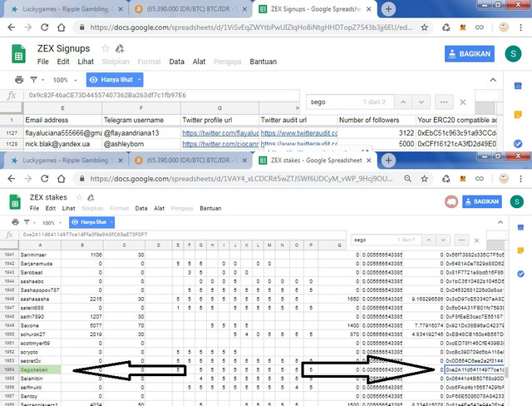Switch to BTC/IDR tab in ZEX Signups window
The width and height of the screenshot is (532, 406).
190,9
